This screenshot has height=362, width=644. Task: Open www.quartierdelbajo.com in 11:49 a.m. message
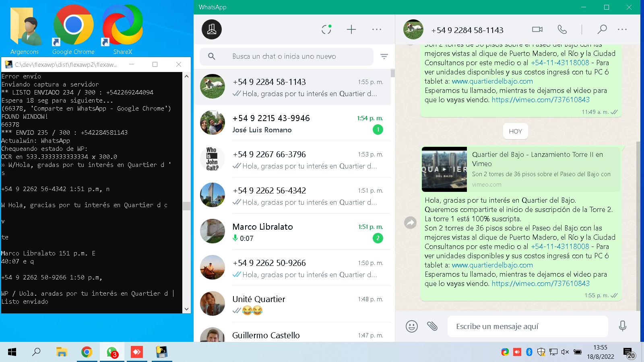(492, 81)
